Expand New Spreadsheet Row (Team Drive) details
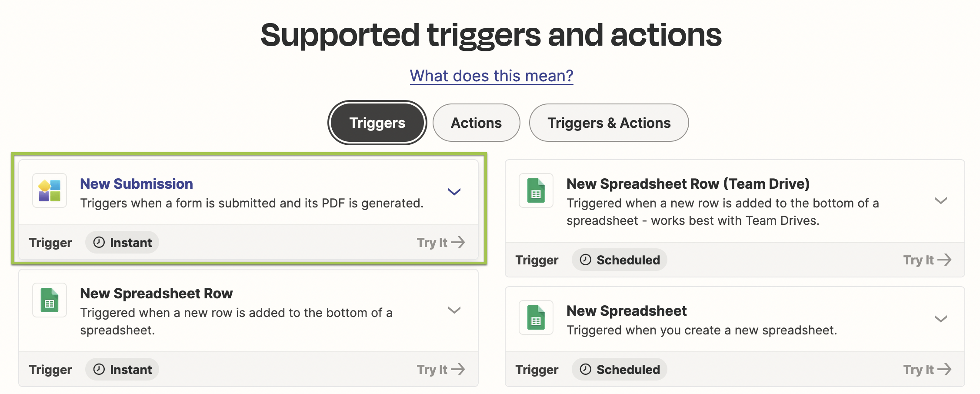Image resolution: width=980 pixels, height=394 pixels. click(x=941, y=200)
